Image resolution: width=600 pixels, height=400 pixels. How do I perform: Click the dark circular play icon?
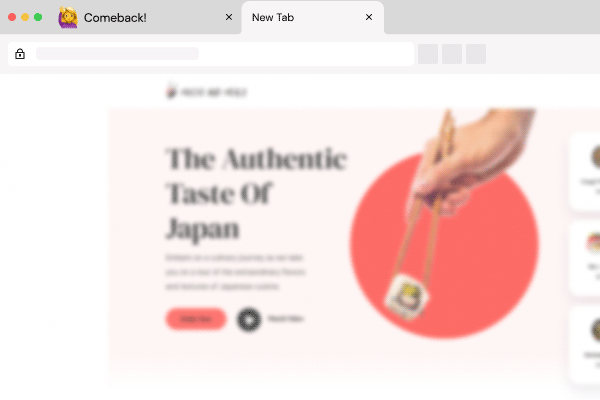(x=249, y=320)
